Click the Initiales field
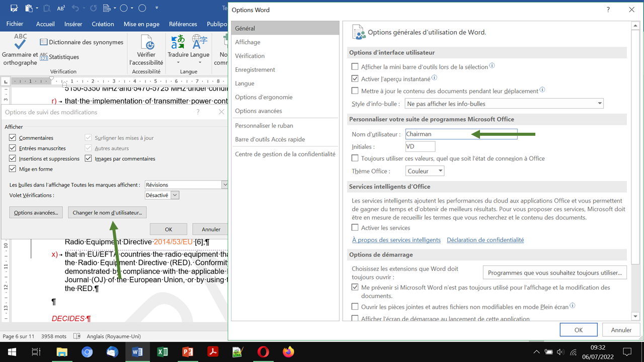Image resolution: width=644 pixels, height=362 pixels. (420, 147)
